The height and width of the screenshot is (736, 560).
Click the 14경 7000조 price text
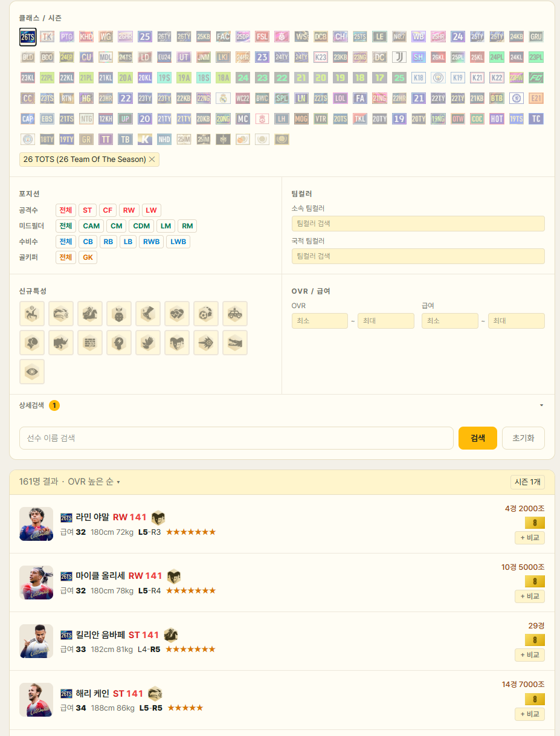point(523,684)
